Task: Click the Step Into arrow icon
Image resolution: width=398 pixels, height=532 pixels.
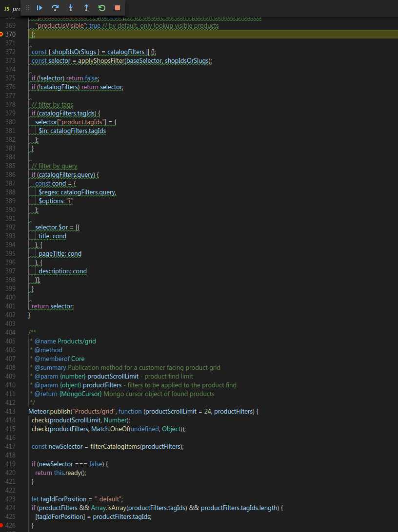Action: 71,8
